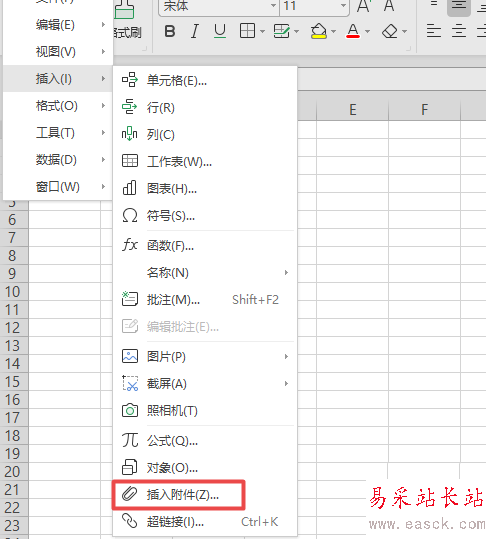Center text horizontally in toolbar
Viewport: 486px width, 539px height.
pos(459,31)
